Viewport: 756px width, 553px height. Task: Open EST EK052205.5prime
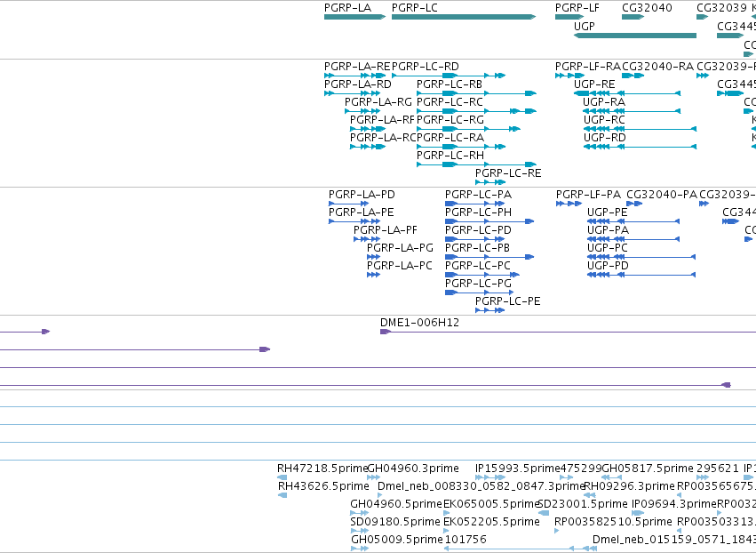point(491,522)
